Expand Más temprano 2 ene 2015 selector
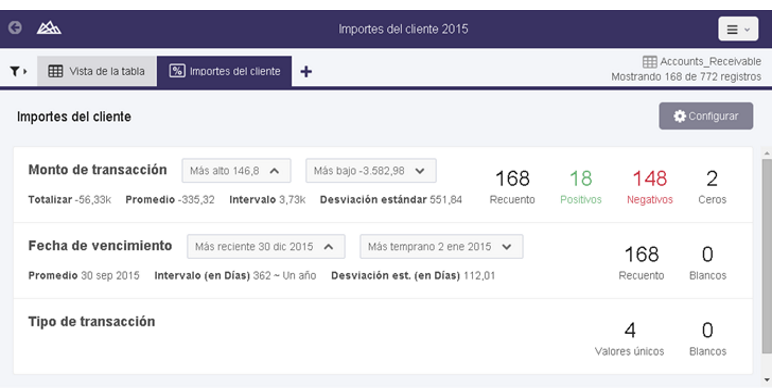The width and height of the screenshot is (772, 388). (441, 247)
